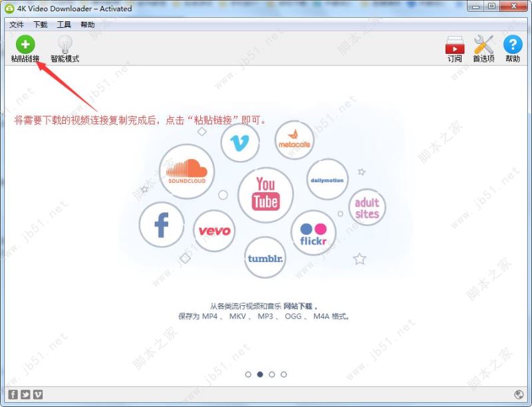The height and width of the screenshot is (407, 532).
Task: Click the globe icon at bottom right
Action: point(519,394)
